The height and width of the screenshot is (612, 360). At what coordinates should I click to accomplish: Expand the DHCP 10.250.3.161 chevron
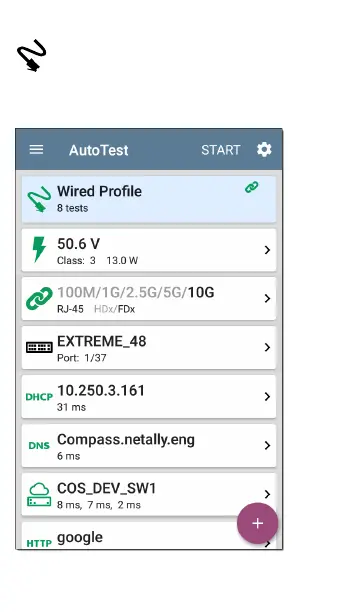click(267, 397)
